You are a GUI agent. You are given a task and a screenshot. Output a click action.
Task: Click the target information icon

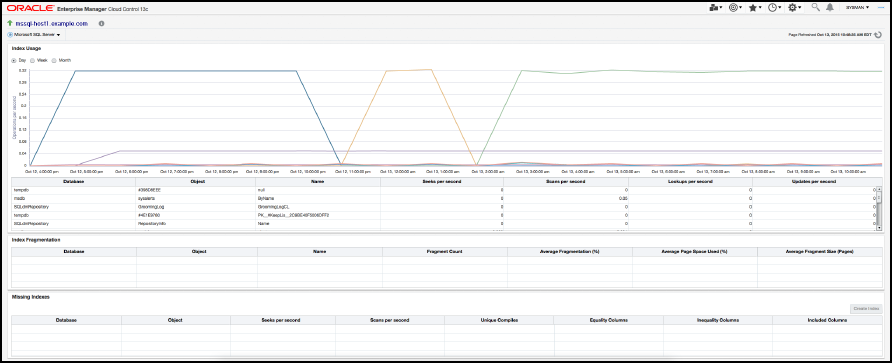pos(101,24)
